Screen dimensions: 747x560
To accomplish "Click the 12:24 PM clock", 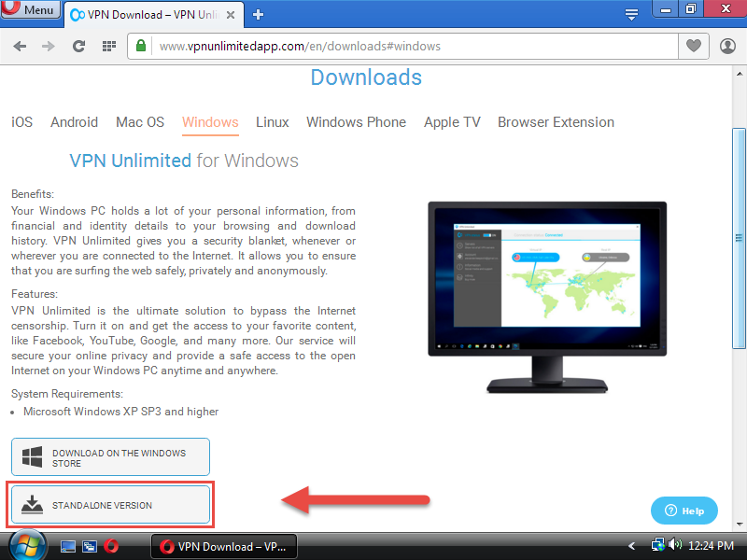I will 711,546.
